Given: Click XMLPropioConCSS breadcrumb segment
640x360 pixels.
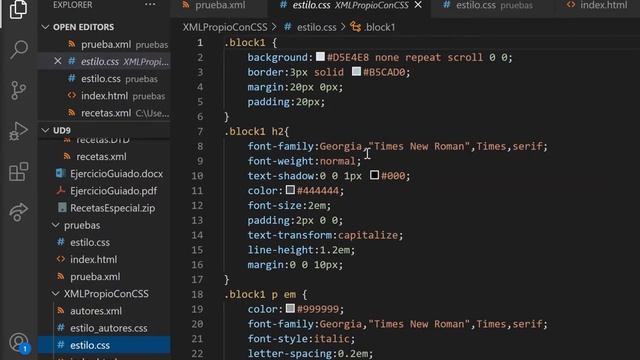Looking at the screenshot, I should click(225, 27).
